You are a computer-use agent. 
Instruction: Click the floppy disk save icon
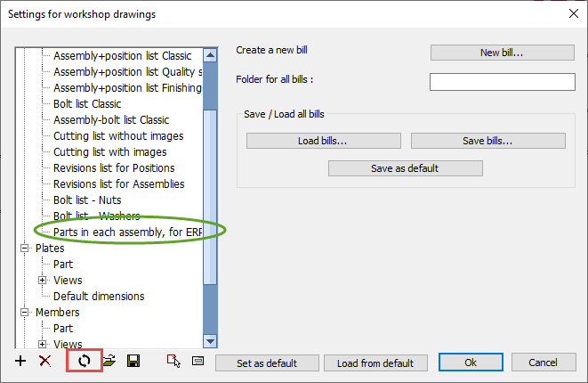pos(133,362)
